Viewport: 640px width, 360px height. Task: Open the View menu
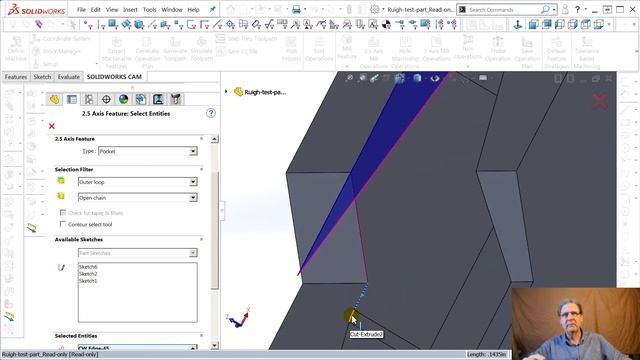coord(111,9)
